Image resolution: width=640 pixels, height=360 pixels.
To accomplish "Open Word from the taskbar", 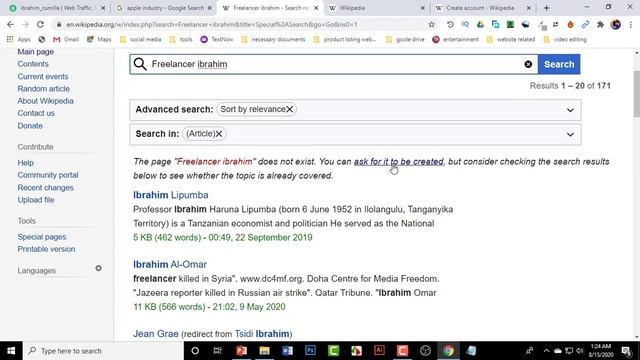I will pyautogui.click(x=287, y=351).
